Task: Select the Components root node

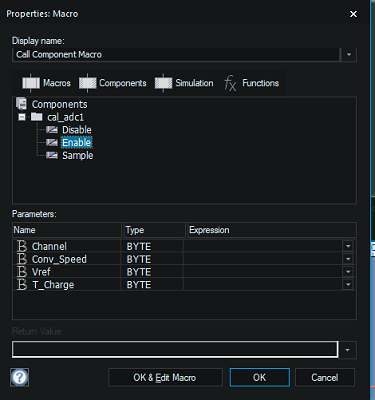Action: [x=59, y=104]
